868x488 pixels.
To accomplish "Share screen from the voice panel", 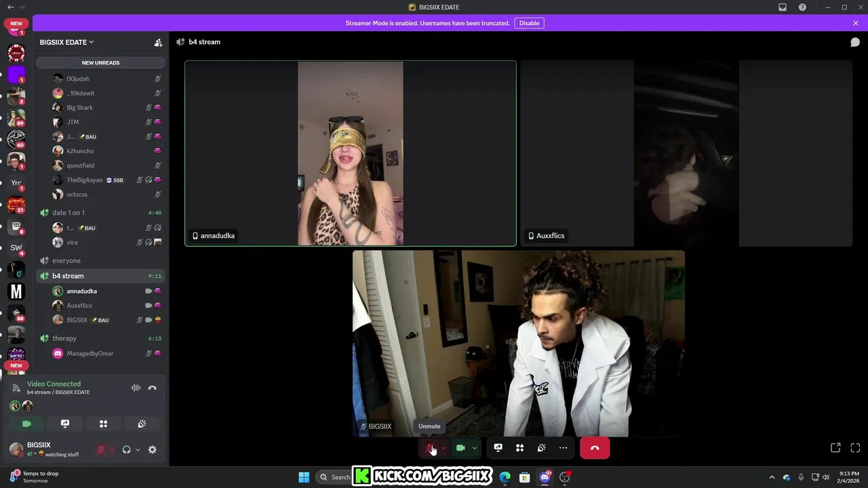I will click(x=65, y=424).
